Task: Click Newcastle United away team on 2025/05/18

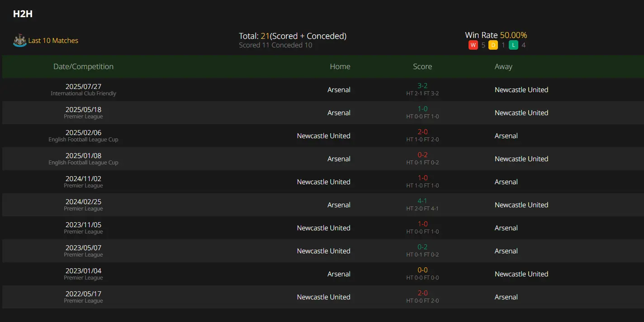Action: tap(521, 113)
